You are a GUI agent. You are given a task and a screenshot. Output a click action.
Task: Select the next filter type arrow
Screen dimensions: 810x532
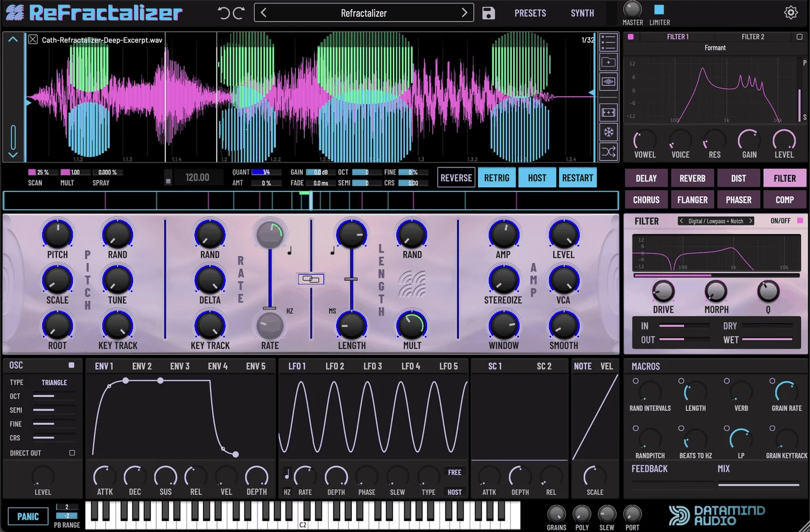pyautogui.click(x=750, y=221)
